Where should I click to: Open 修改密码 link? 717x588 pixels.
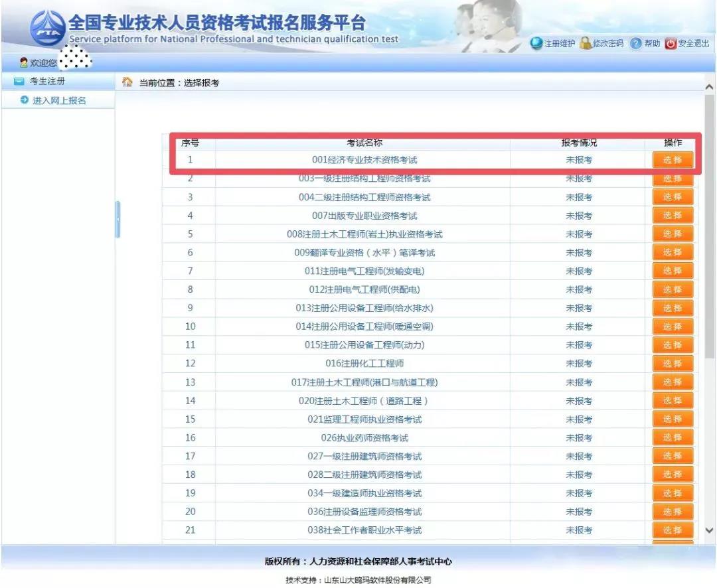[x=608, y=43]
